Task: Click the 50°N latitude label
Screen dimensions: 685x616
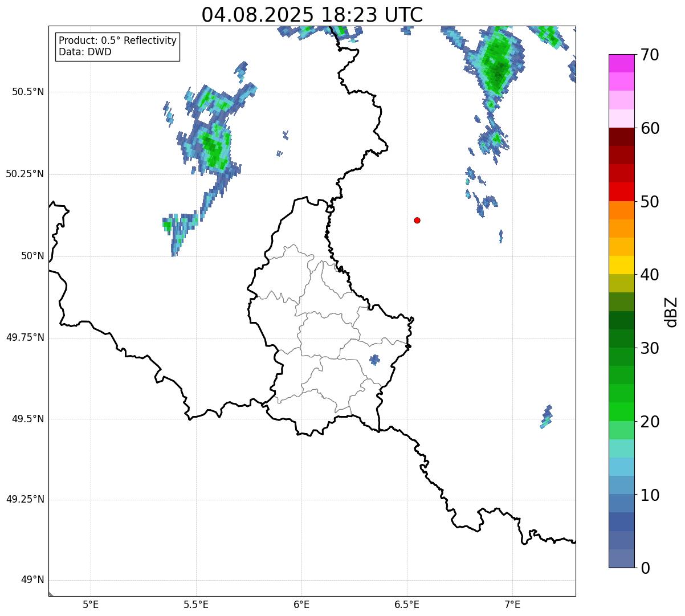Action: (32, 256)
